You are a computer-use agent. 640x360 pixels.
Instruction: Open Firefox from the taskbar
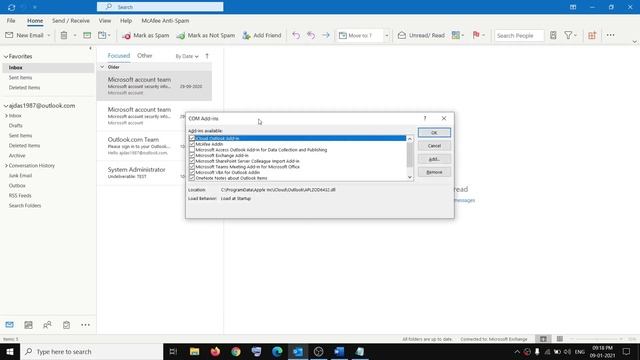[x=215, y=351]
